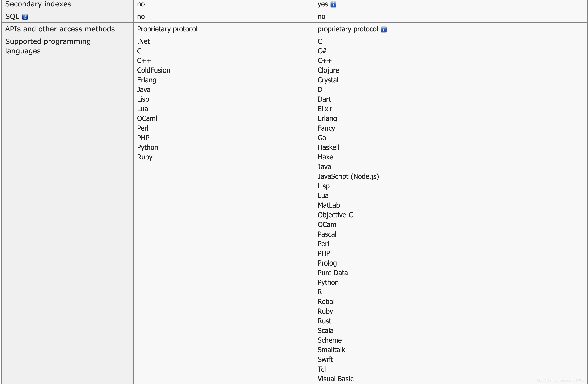The image size is (588, 384).
Task: Click 'Erlang' in the right column
Action: [x=327, y=119]
